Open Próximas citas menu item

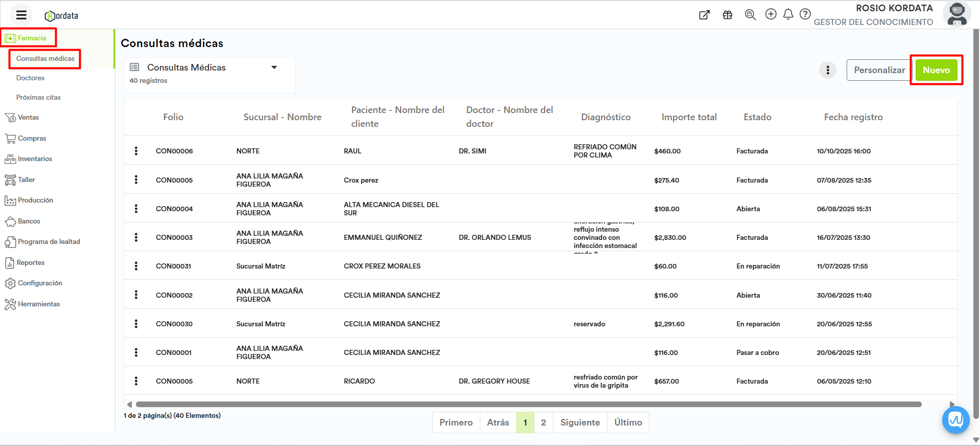(x=38, y=98)
